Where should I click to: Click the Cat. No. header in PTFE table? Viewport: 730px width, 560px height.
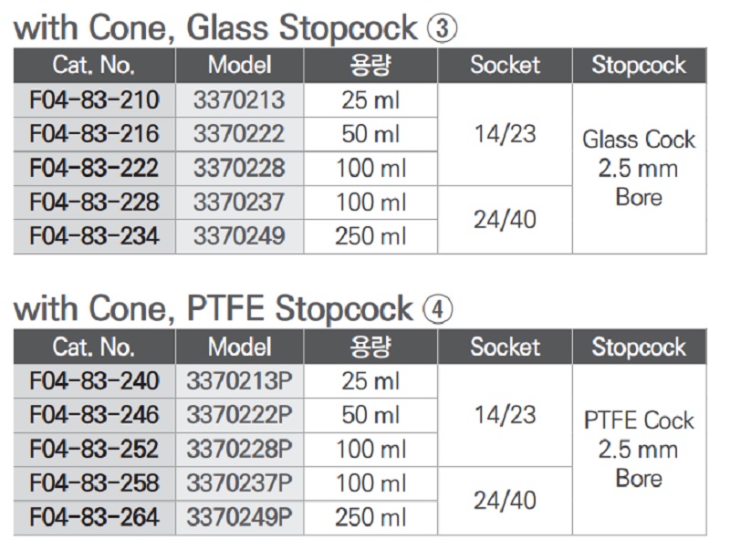pyautogui.click(x=94, y=347)
